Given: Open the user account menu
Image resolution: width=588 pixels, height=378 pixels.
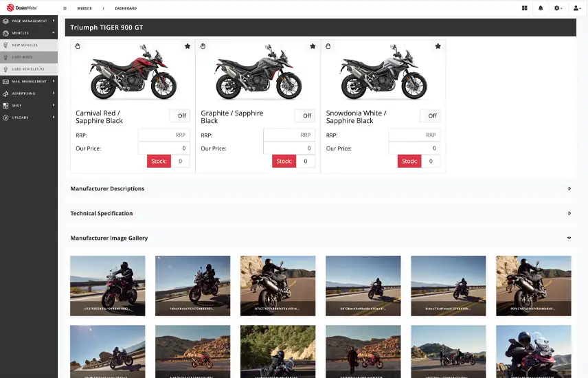Looking at the screenshot, I should pos(577,8).
